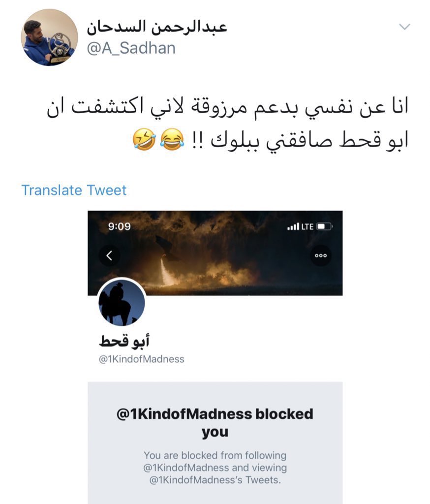Image resolution: width=430 pixels, height=504 pixels.
Task: Open the three-dots more options button
Action: (320, 255)
